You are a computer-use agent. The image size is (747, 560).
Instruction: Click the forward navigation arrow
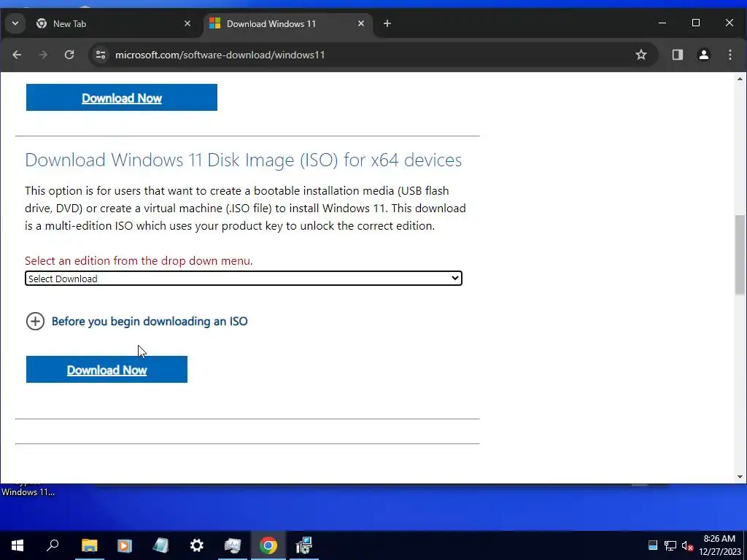[x=43, y=55]
